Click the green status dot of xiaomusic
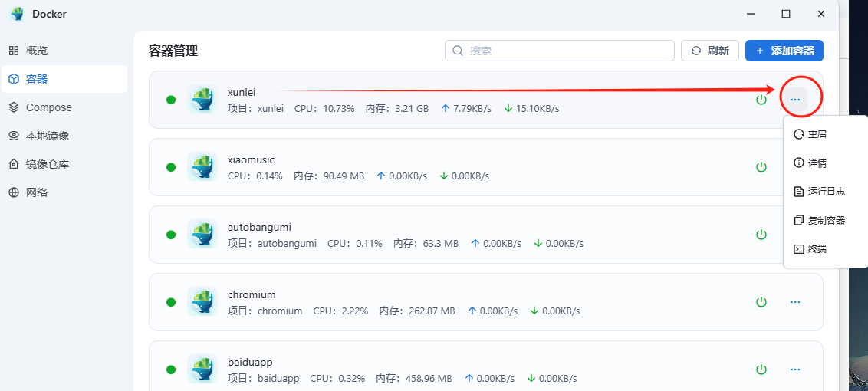The height and width of the screenshot is (391, 868). coord(171,166)
